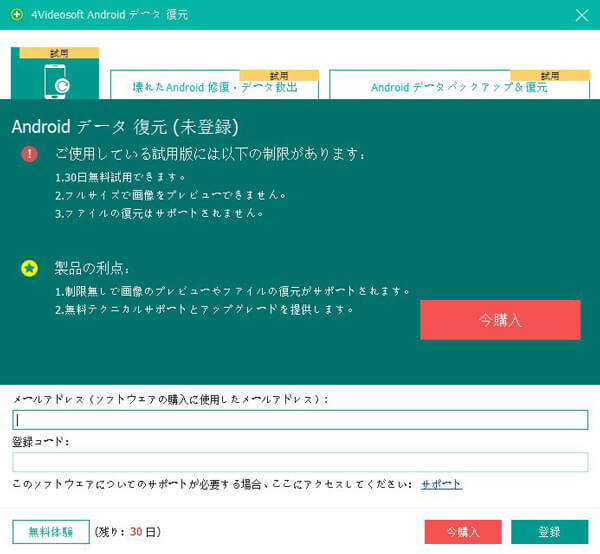The height and width of the screenshot is (554, 600).
Task: Click the small 今購入 button beside 登録 at the bottom
Action: tap(463, 532)
